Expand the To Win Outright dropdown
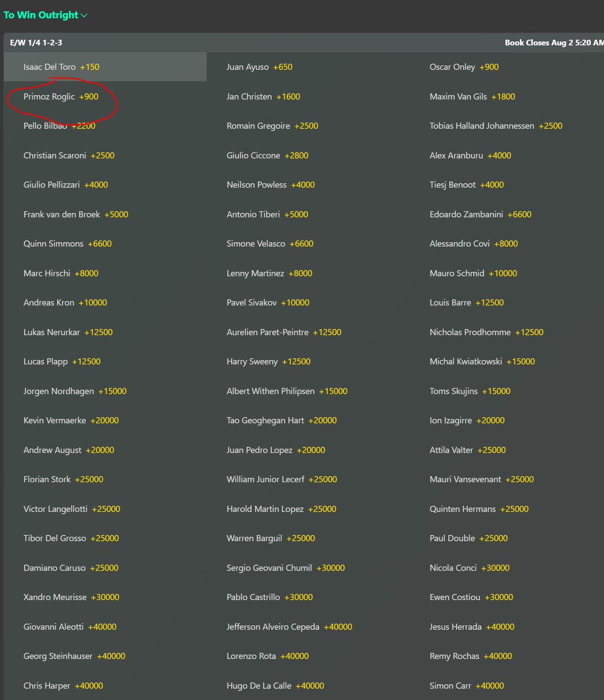The height and width of the screenshot is (700, 604). click(x=45, y=15)
